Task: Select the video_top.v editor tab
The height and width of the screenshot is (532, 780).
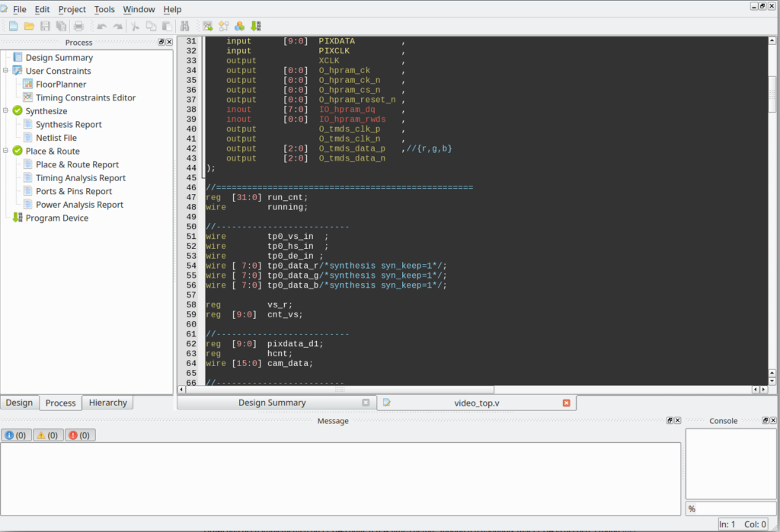Action: point(477,403)
